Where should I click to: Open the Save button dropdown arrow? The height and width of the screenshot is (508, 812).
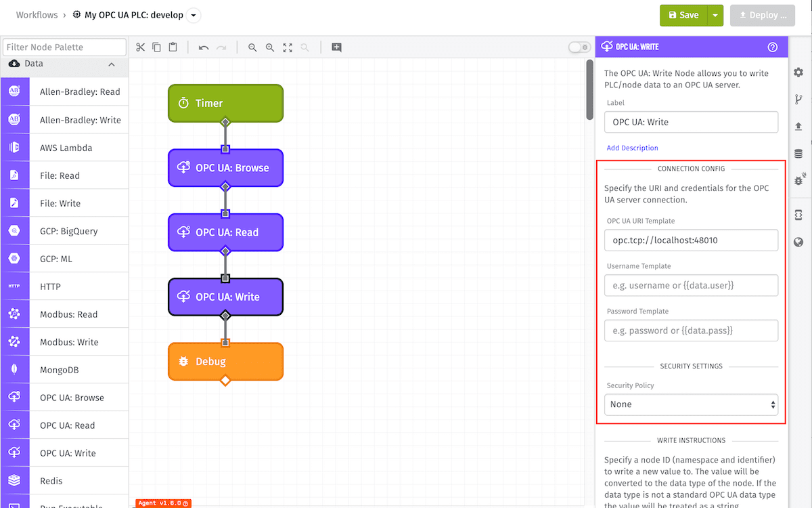pyautogui.click(x=715, y=15)
